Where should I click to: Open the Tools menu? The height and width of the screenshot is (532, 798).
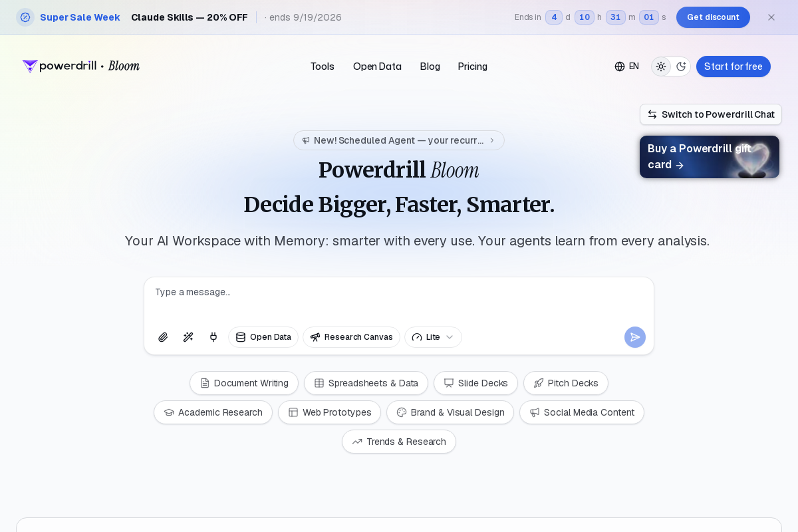pos(323,66)
